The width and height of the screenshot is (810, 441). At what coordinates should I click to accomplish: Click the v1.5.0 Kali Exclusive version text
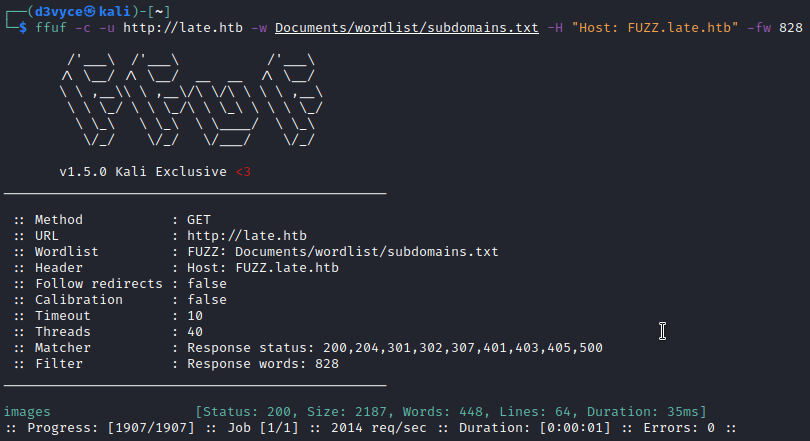143,172
